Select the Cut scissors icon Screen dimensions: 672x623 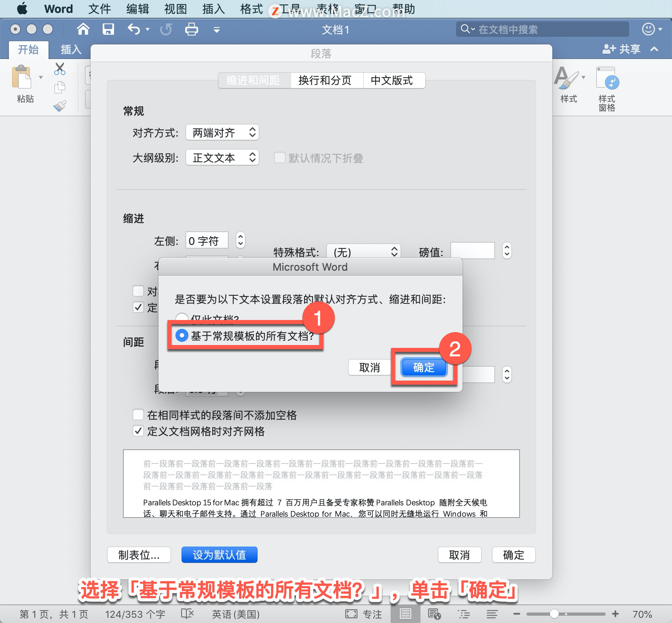(59, 69)
